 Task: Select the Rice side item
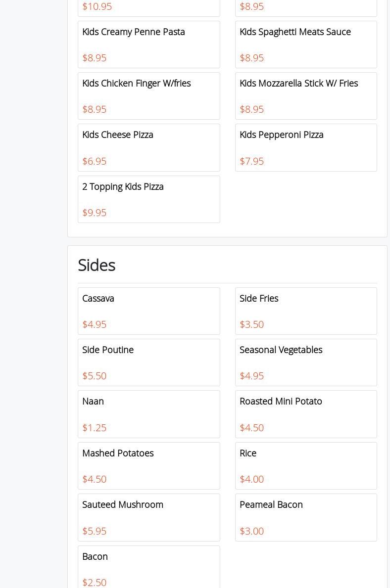point(305,466)
